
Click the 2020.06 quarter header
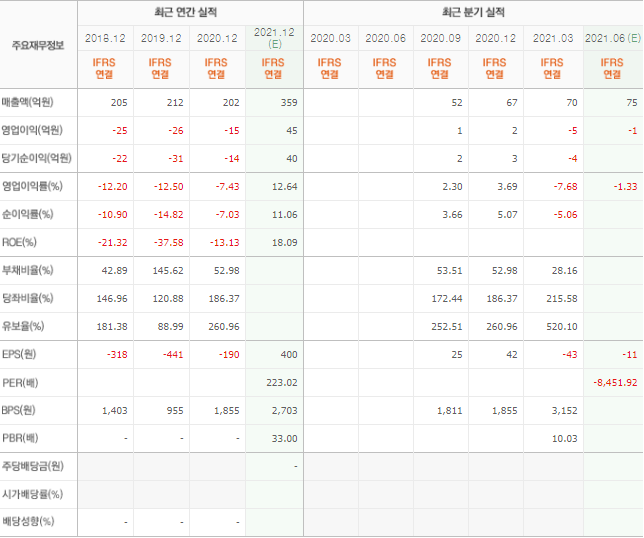tap(386, 38)
